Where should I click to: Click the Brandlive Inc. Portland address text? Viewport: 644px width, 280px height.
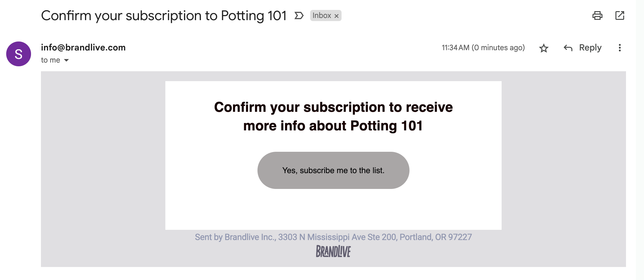pos(333,237)
